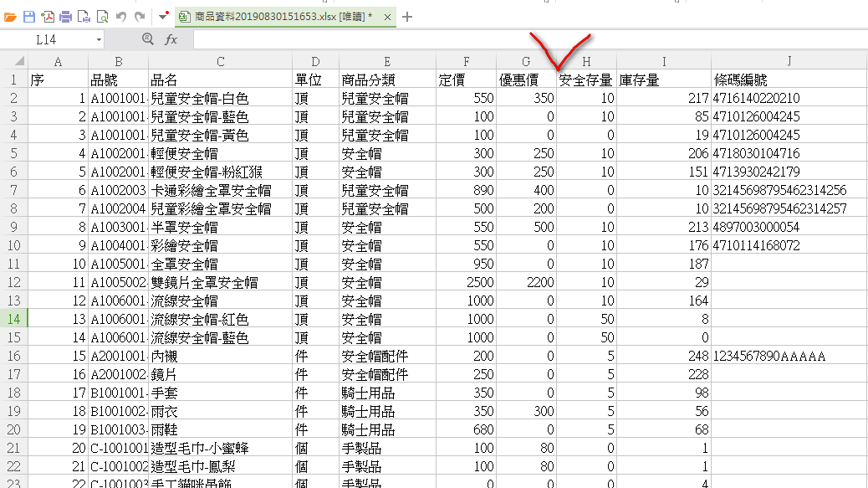The height and width of the screenshot is (488, 868).
Task: Open the Name Box dropdown arrow
Action: (99, 40)
